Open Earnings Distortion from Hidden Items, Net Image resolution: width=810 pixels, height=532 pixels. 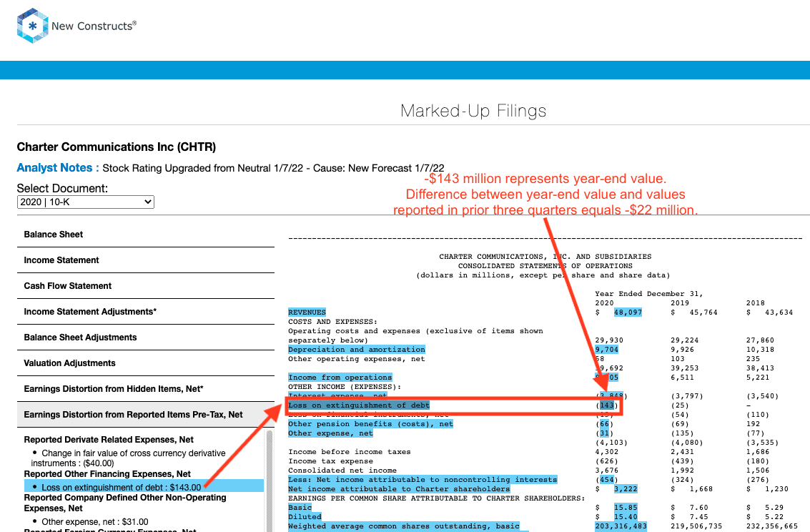pyautogui.click(x=146, y=390)
